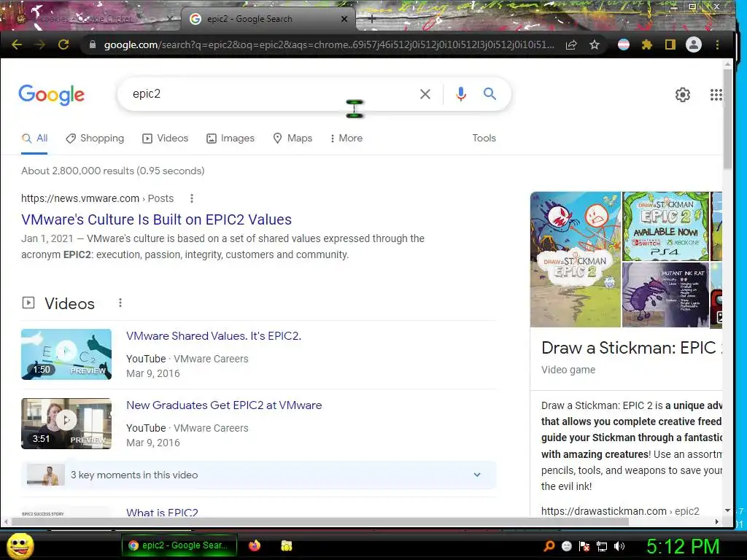Viewport: 747px width, 560px height.
Task: Click the horizontal scrollbar right arrow
Action: click(716, 522)
